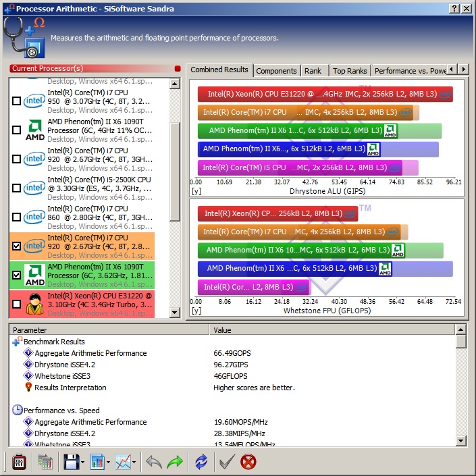This screenshot has width=476, height=476.
Task: Check the Core i7 860 @ 2.80GHz checkbox
Action: pyautogui.click(x=16, y=217)
